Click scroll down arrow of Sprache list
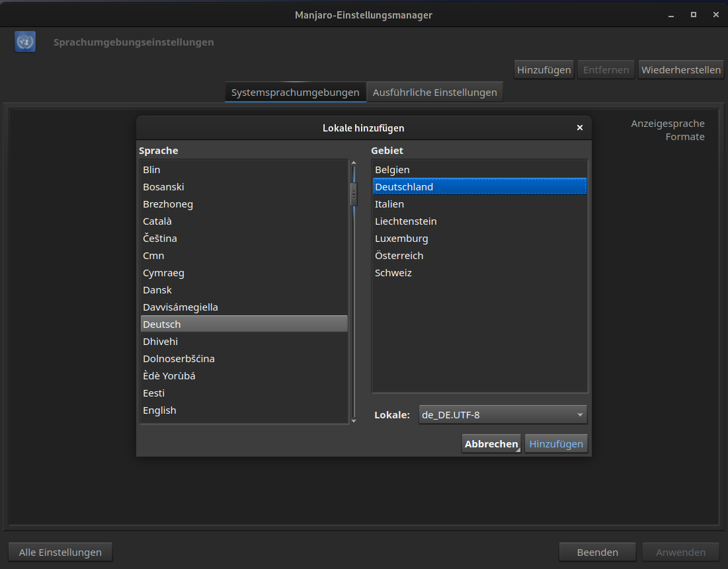 tap(354, 420)
